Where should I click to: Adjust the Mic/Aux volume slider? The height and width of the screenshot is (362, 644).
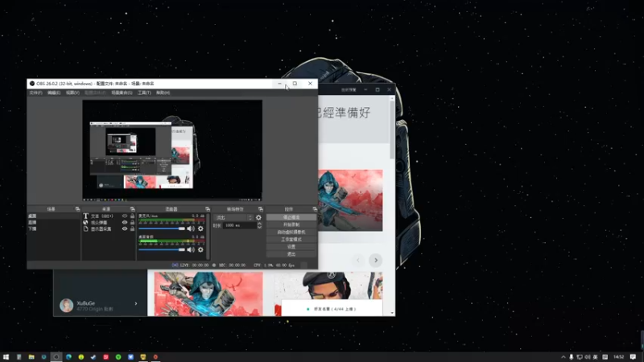(x=162, y=228)
